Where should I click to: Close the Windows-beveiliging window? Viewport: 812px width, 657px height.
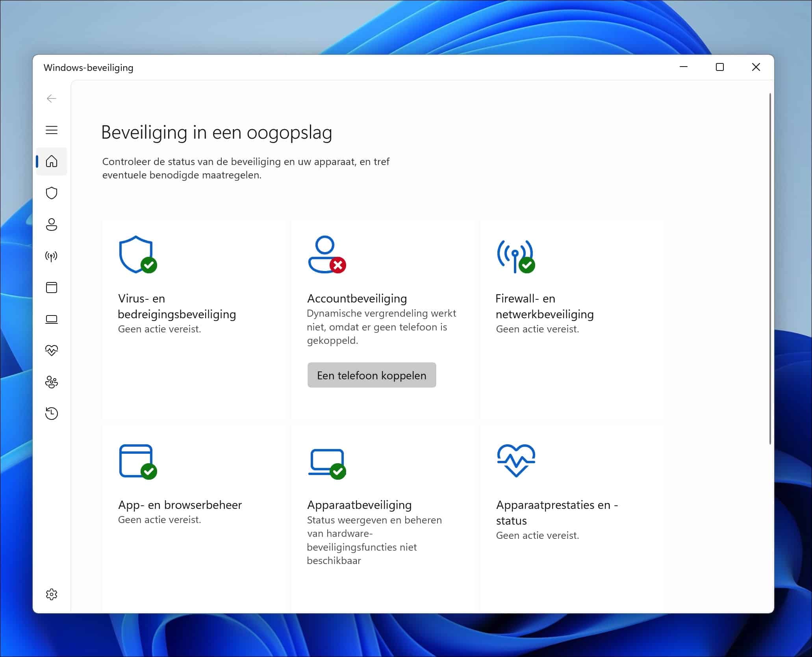[x=756, y=67]
